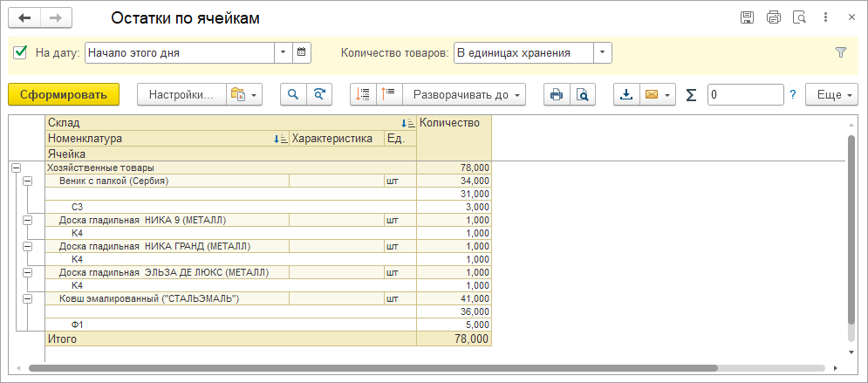Click the question mark help icon
Screen dimensions: 868x383
(x=793, y=94)
